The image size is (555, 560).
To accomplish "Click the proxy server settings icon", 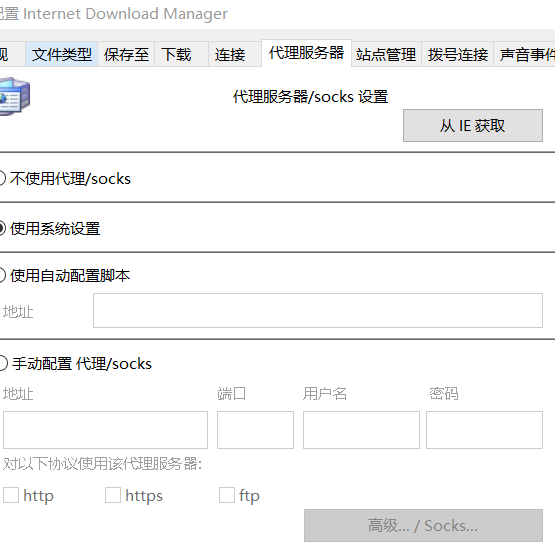I will tap(14, 96).
